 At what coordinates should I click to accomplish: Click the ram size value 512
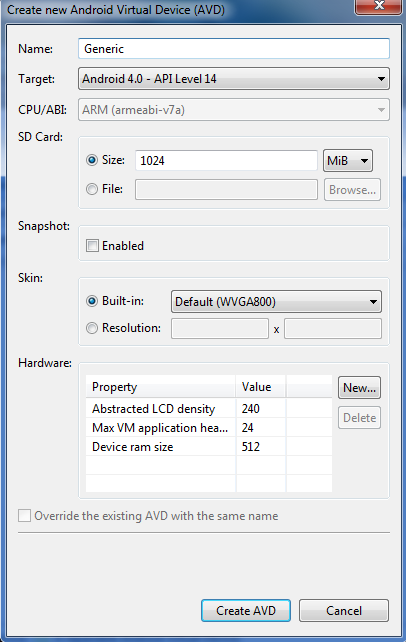pyautogui.click(x=250, y=447)
